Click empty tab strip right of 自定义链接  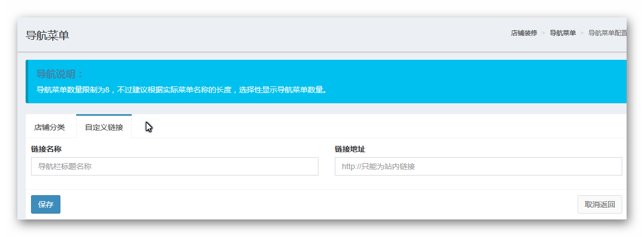pyautogui.click(x=381, y=127)
